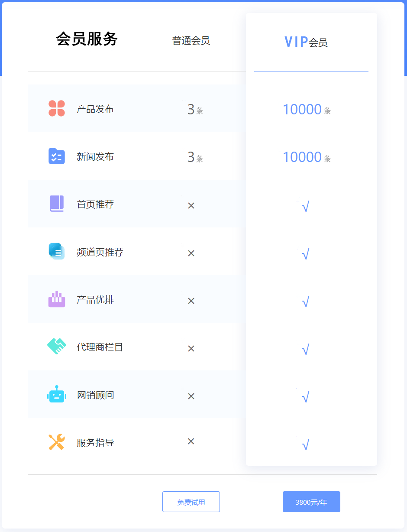The image size is (407, 532).
Task: Click the purple chart icon for 产品优排
Action: [x=57, y=299]
